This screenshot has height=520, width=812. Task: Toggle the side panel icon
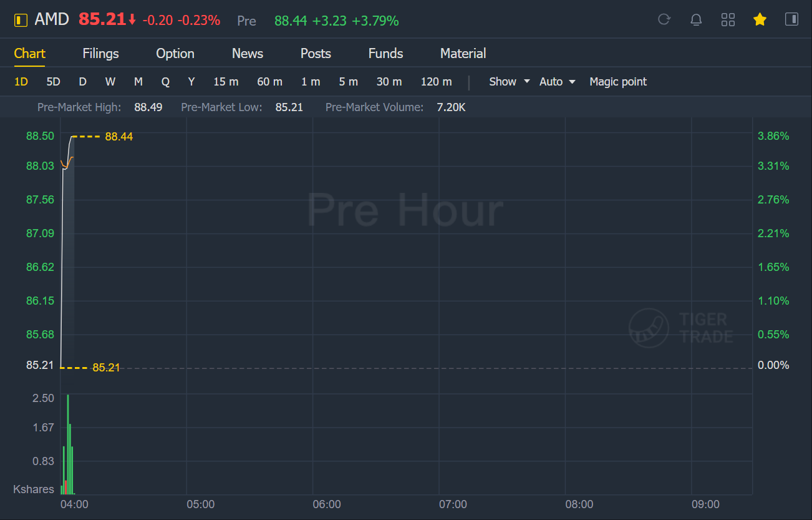point(791,19)
